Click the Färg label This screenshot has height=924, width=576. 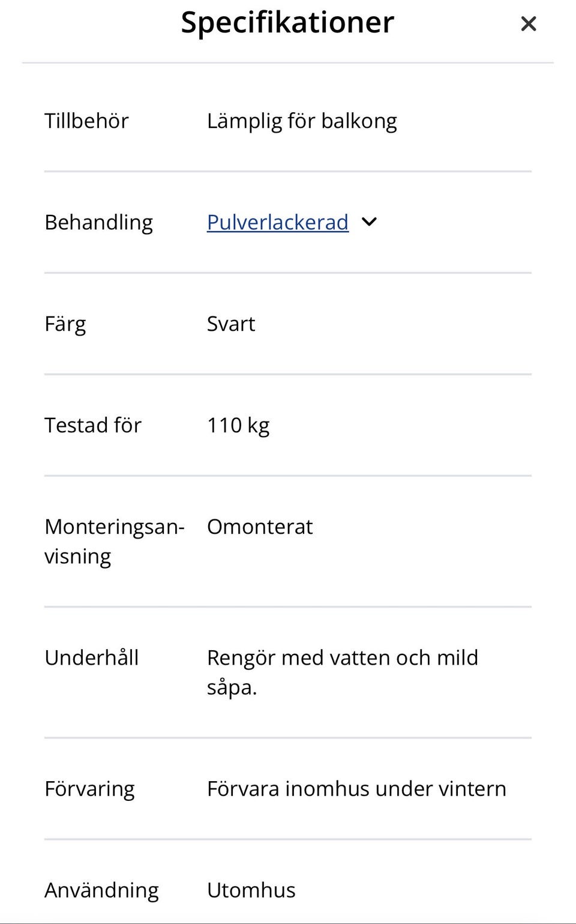pyautogui.click(x=65, y=324)
